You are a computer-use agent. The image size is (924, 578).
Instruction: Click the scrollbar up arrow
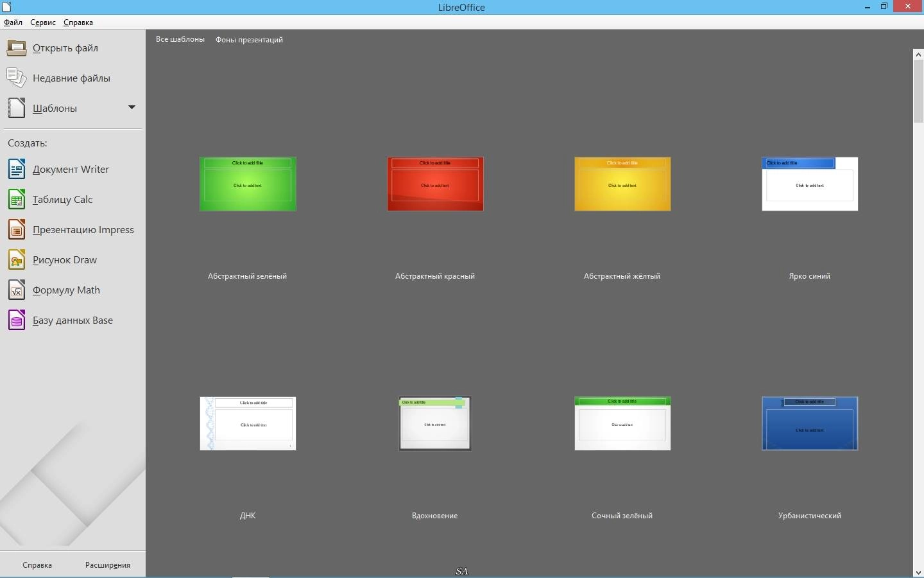pyautogui.click(x=918, y=55)
